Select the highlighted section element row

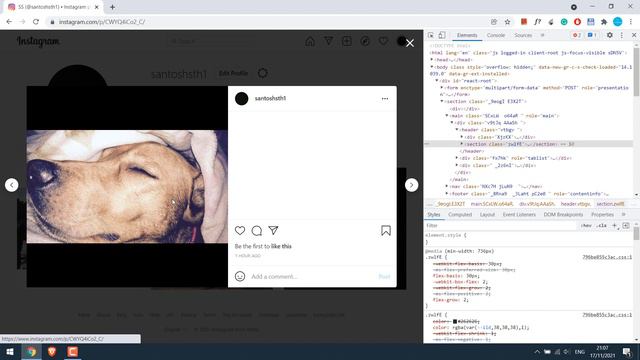coord(529,144)
